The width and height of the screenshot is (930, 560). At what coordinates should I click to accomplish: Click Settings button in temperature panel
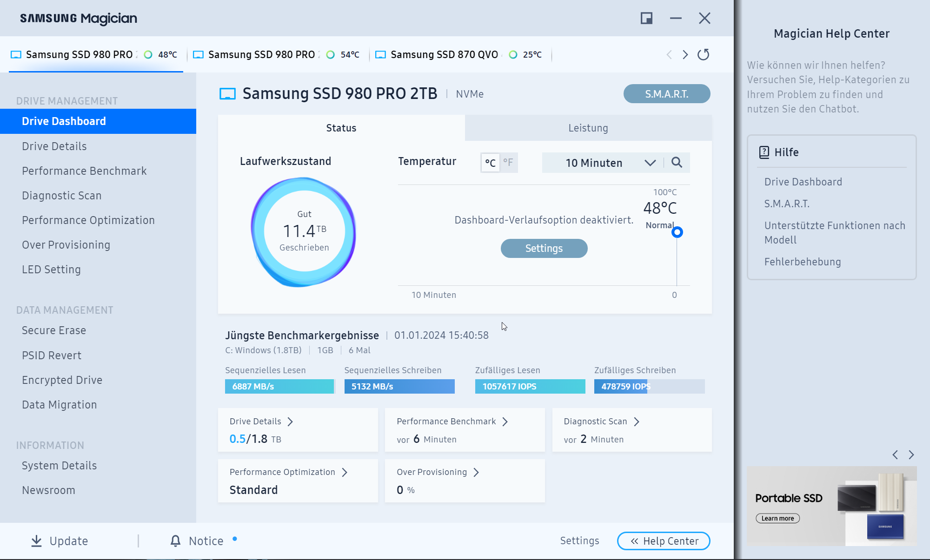point(544,248)
